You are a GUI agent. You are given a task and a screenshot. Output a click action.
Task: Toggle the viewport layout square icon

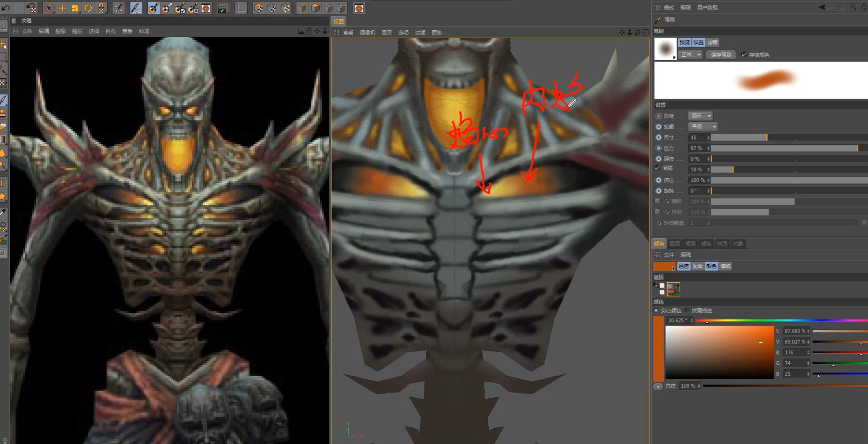(x=645, y=32)
